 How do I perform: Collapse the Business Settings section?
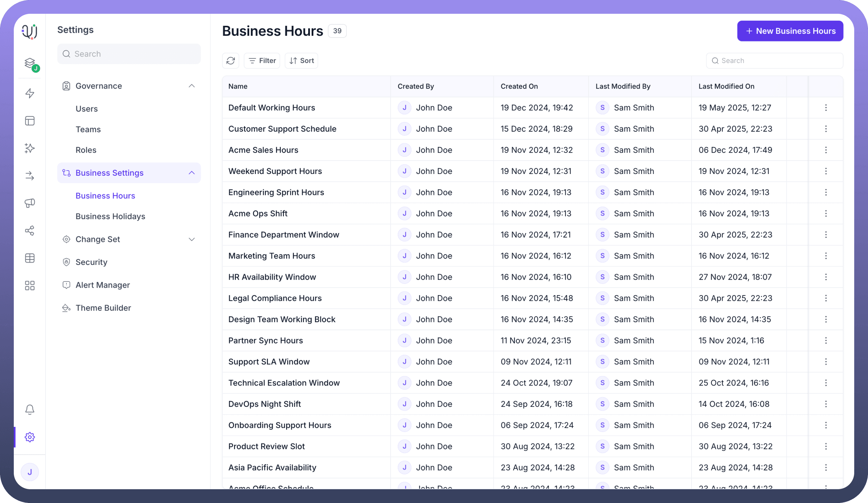pos(192,173)
